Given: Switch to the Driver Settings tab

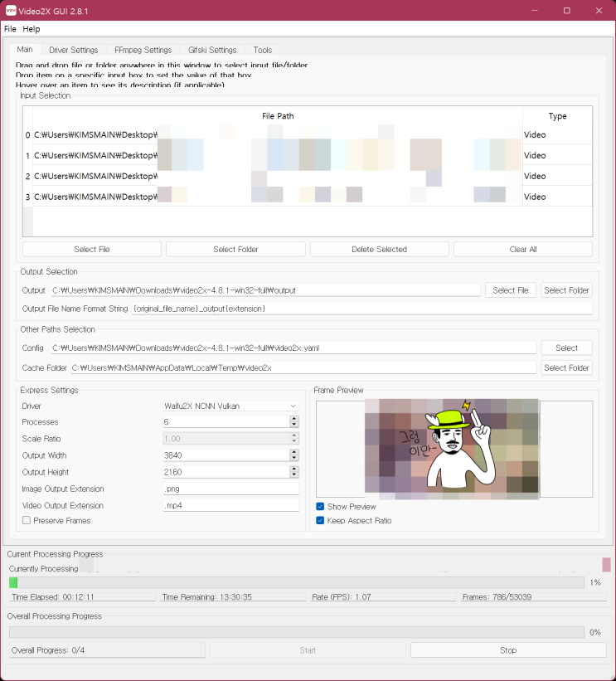Looking at the screenshot, I should (x=73, y=50).
